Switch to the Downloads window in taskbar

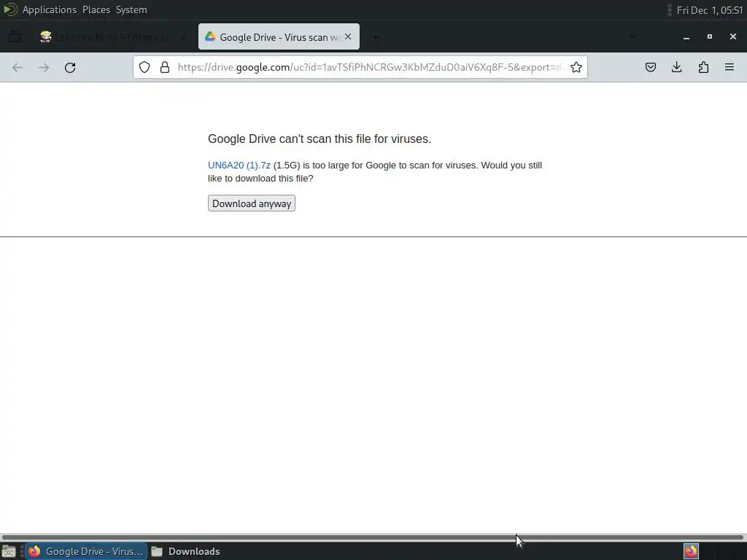pyautogui.click(x=186, y=551)
